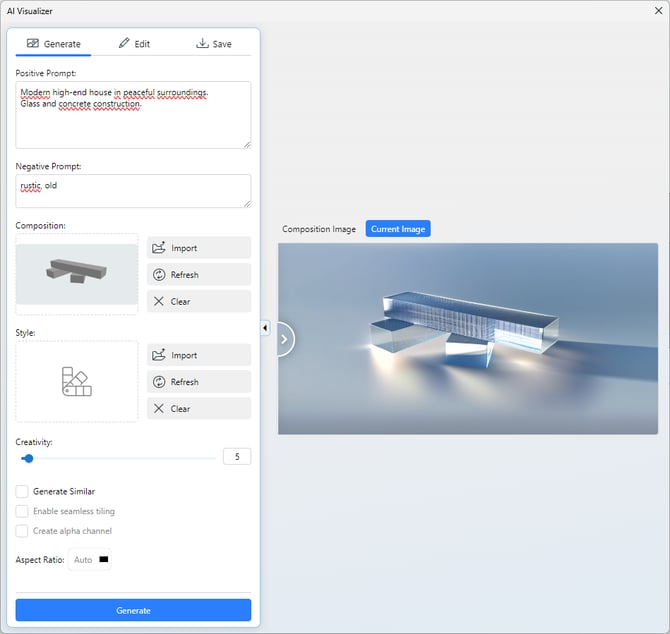Image resolution: width=670 pixels, height=634 pixels.
Task: Check the Create alpha channel option
Action: point(22,531)
